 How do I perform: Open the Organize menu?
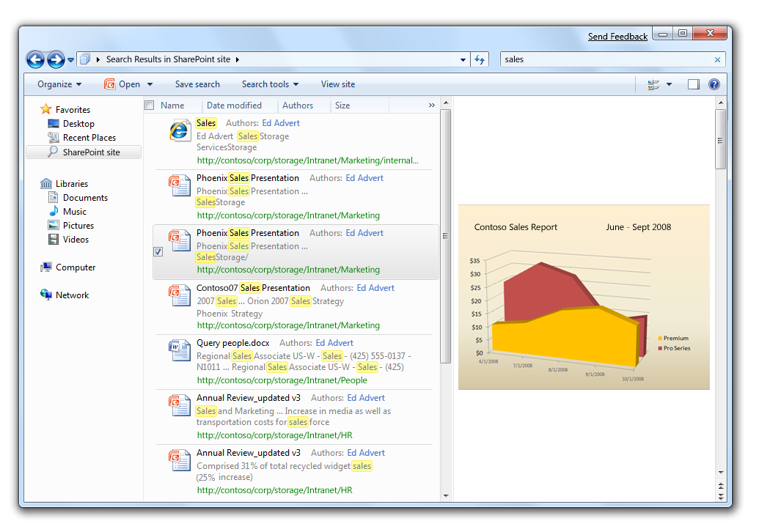point(59,84)
